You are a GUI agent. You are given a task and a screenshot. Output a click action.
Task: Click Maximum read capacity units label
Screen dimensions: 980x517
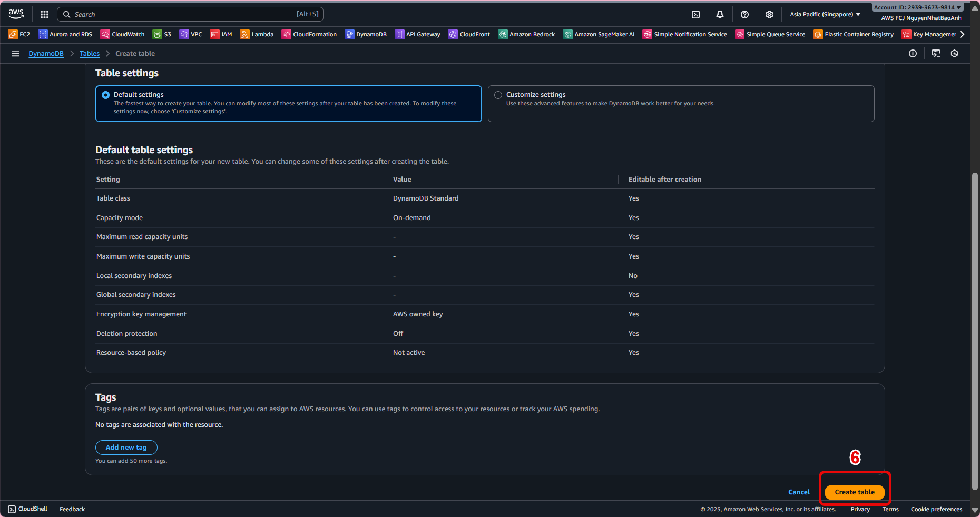coord(142,237)
